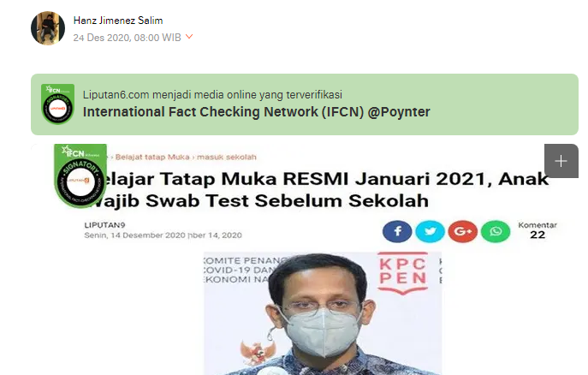Open Hanz Jimenez Salim author profile
Screen dimensions: 588x375
point(118,21)
